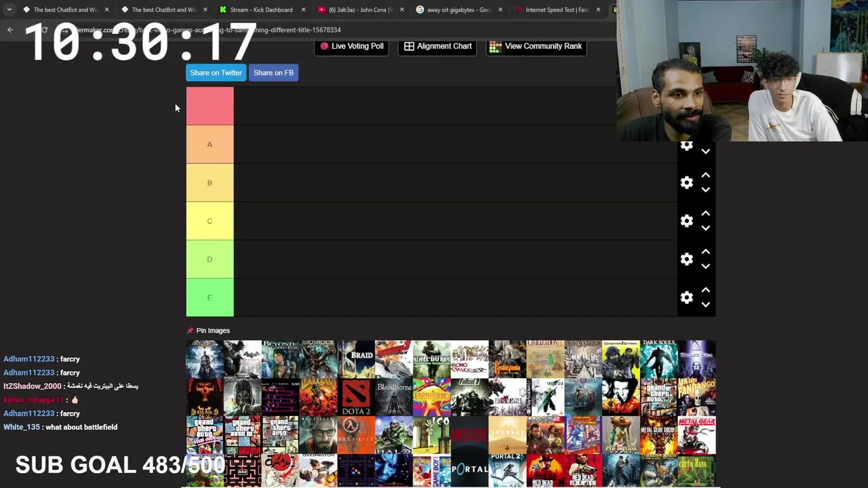
Task: Pick the Red Dead Redemption cover
Action: [583, 470]
